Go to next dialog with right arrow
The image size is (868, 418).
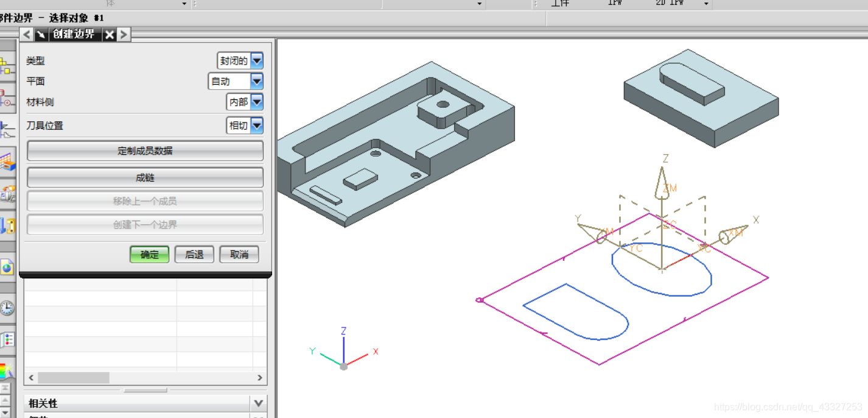[x=124, y=35]
